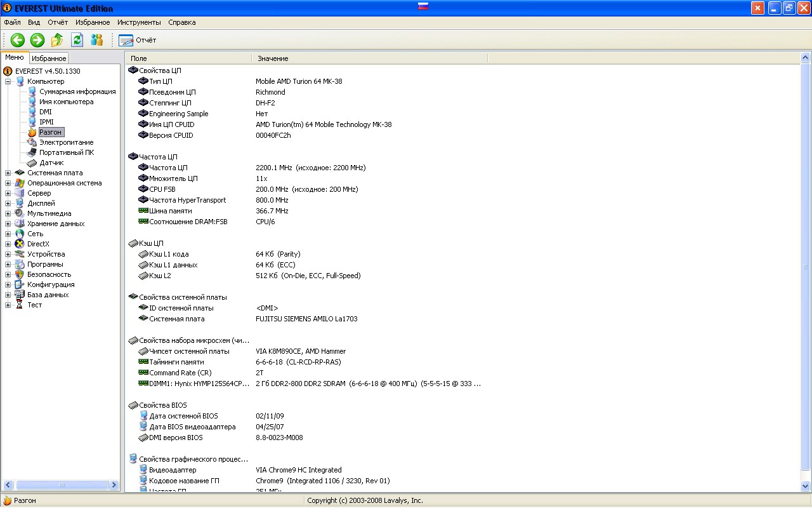Expand the Мультимедиа tree node
Image resolution: width=812 pixels, height=508 pixels.
[8, 213]
